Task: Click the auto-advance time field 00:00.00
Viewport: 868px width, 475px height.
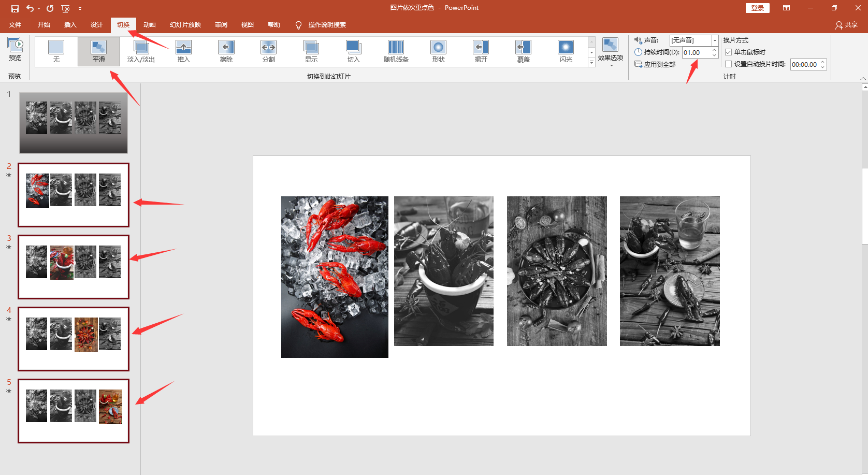Action: 805,64
